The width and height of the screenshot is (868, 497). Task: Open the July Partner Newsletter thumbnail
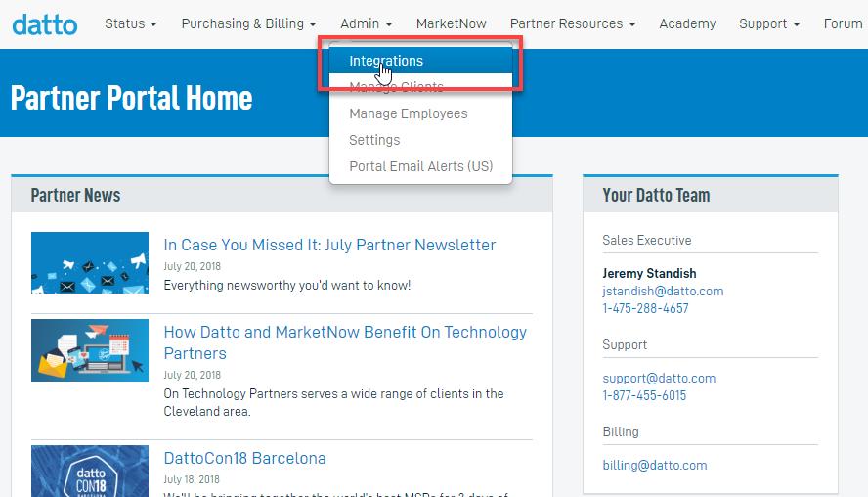click(x=90, y=262)
